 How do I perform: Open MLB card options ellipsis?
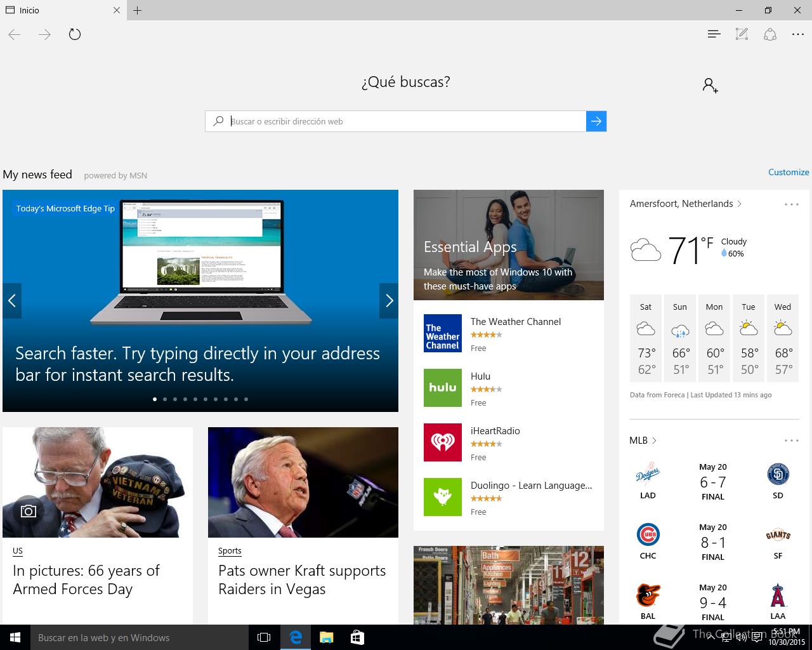tap(791, 441)
